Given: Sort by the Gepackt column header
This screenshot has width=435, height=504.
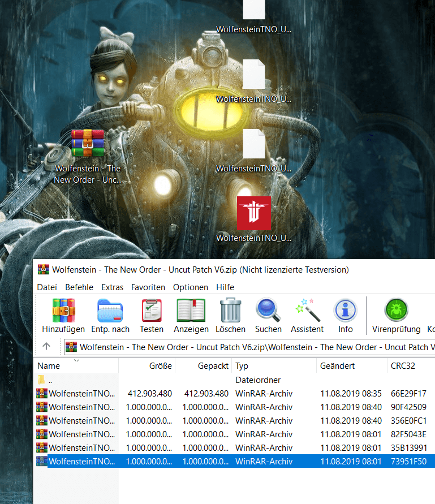Looking at the screenshot, I should click(x=203, y=366).
